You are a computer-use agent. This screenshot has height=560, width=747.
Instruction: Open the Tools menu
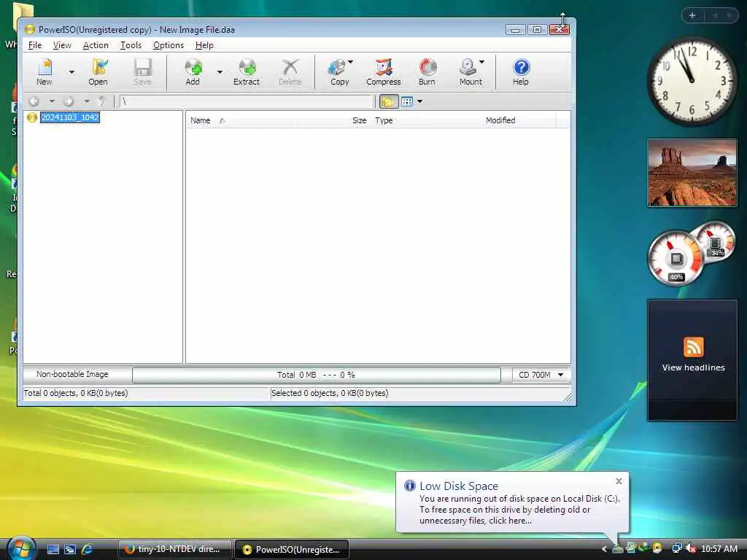131,45
